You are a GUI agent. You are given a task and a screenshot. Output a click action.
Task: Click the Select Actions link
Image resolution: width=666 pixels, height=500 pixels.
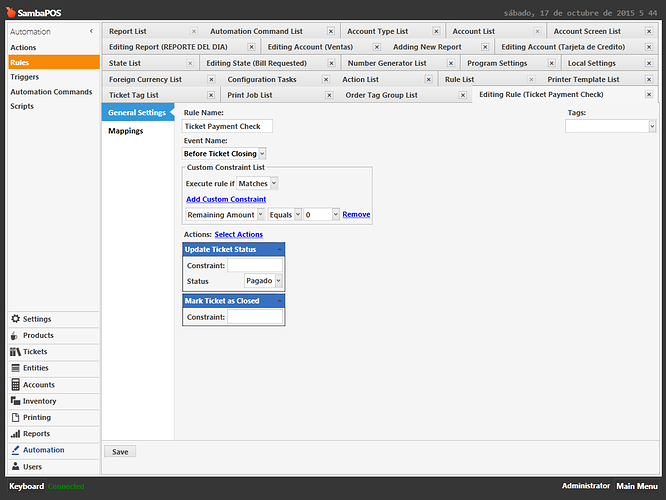(x=239, y=234)
